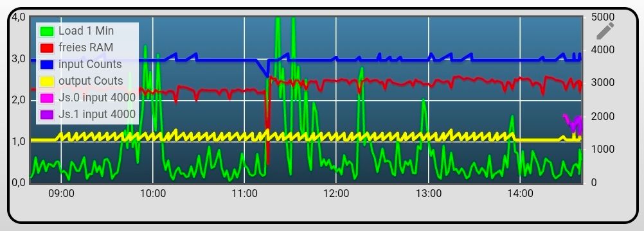
Task: Select the Js.1 input 4000 legend label
Action: click(x=97, y=114)
